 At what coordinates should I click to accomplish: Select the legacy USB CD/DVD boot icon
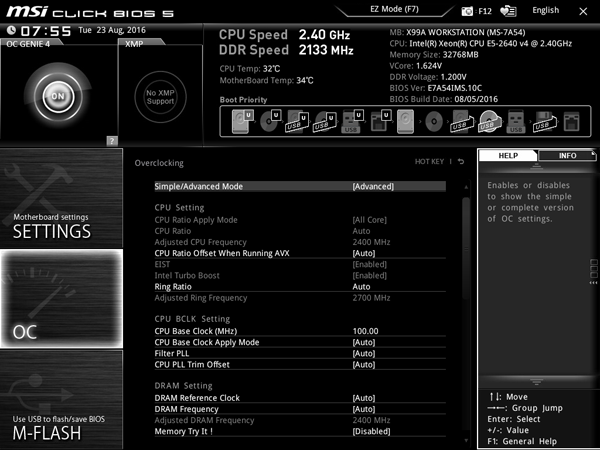pos(489,121)
